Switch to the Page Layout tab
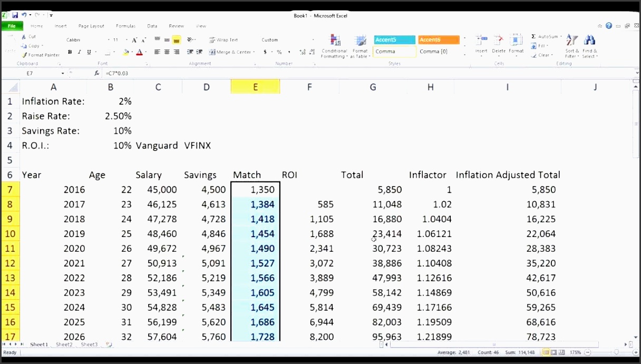This screenshot has height=364, width=641. (x=91, y=26)
